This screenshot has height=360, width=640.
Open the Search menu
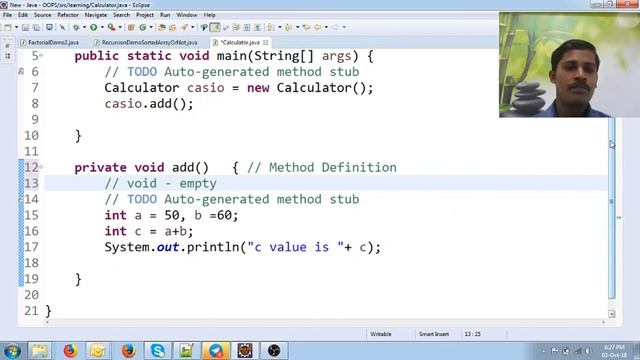(x=122, y=15)
